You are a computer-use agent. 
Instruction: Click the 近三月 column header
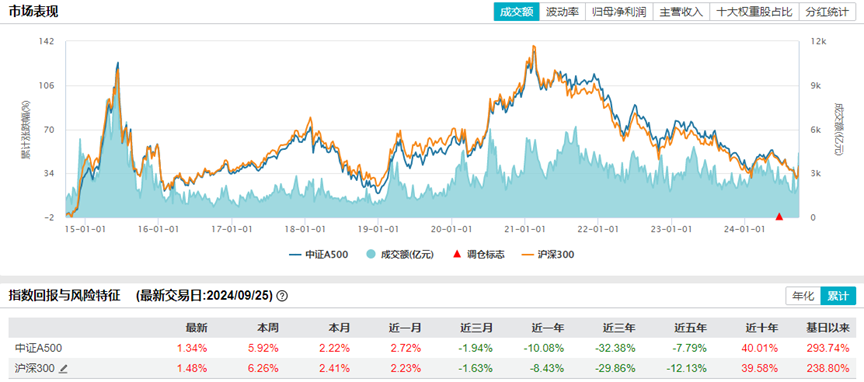click(477, 328)
